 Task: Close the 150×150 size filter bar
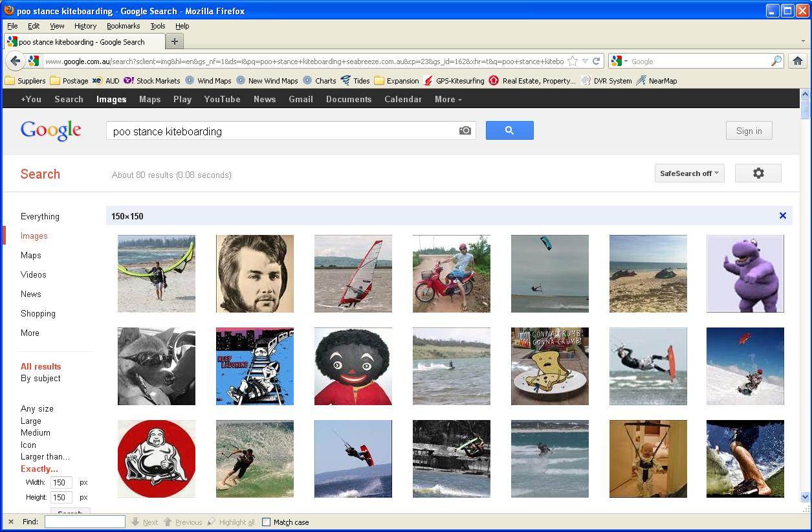tap(782, 216)
